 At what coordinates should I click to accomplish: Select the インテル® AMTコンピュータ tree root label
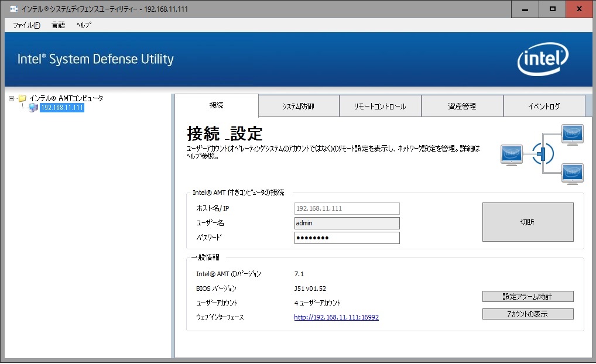[x=66, y=98]
